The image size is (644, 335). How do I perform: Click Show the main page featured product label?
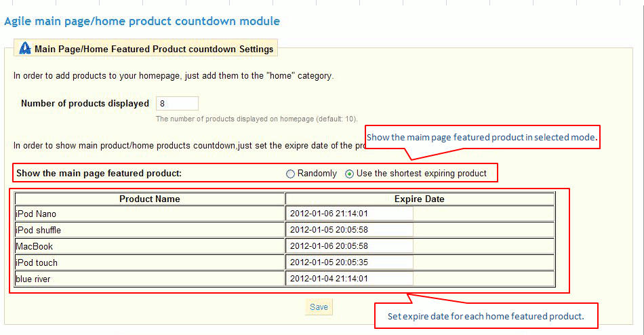coord(99,174)
